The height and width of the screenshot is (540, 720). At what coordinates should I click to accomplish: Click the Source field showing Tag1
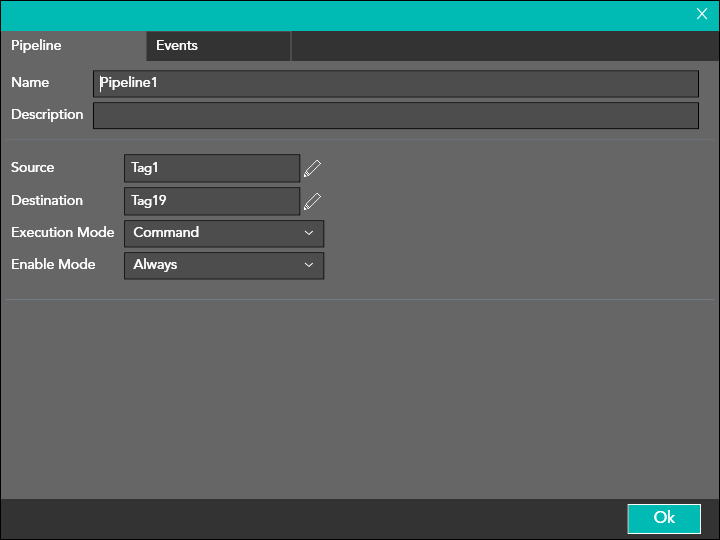(211, 168)
